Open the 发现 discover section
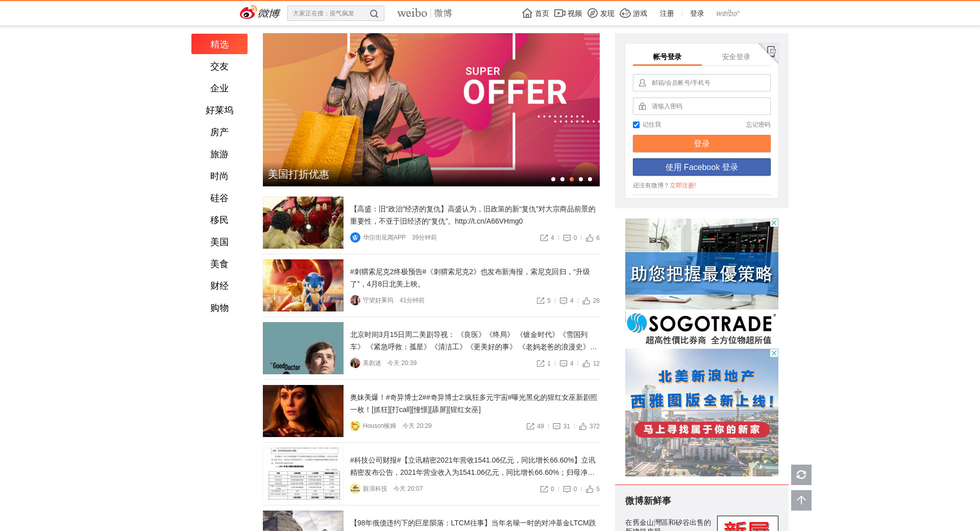The width and height of the screenshot is (980, 531). (601, 13)
